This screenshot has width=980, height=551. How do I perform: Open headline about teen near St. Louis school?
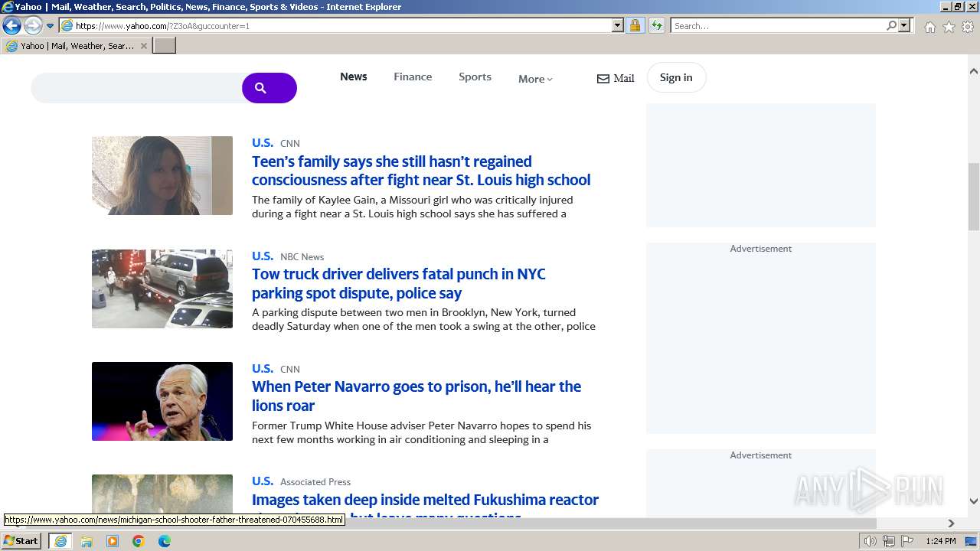[421, 171]
